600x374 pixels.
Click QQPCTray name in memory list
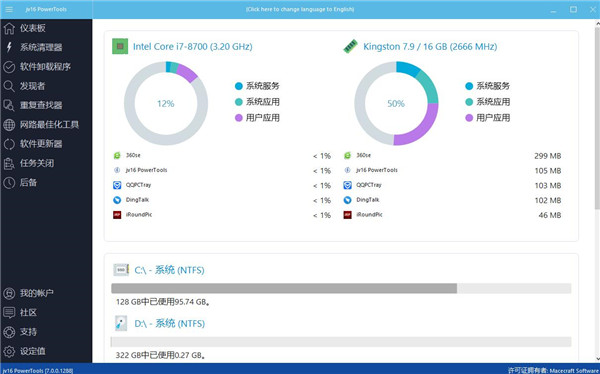coord(369,185)
